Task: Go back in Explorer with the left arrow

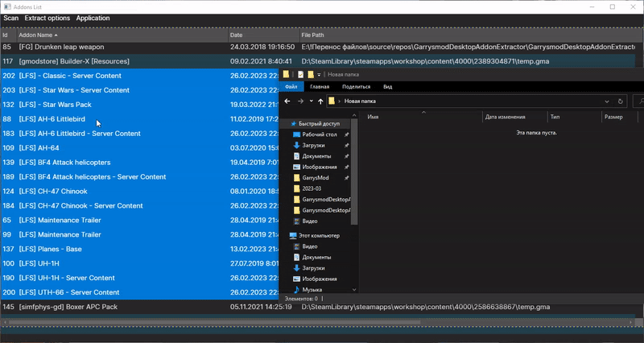Action: click(x=287, y=101)
